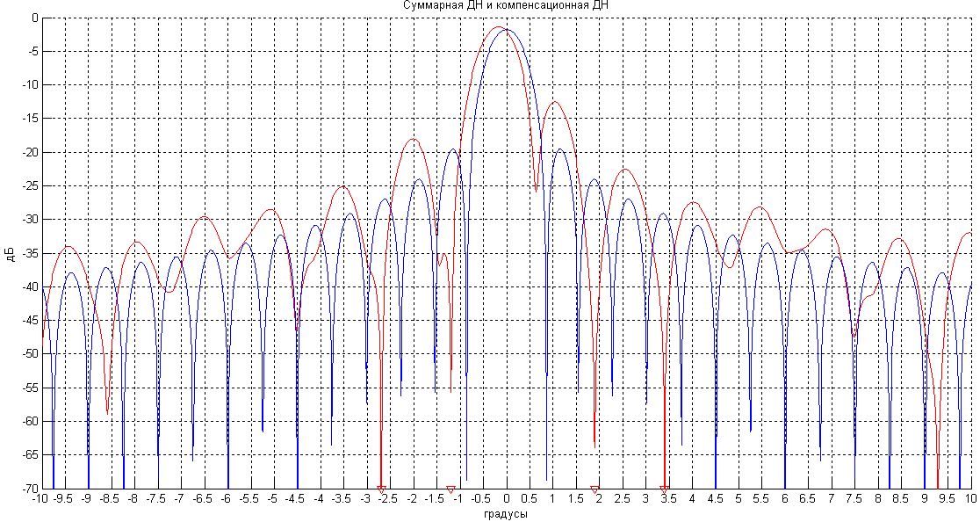Viewport: 980px width, 522px height.
Task: Select the y-axis tick label "-45"
Action: click(x=31, y=321)
